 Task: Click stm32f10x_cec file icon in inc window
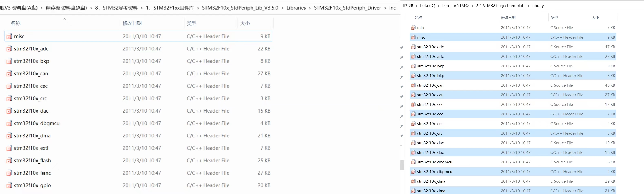click(x=9, y=86)
